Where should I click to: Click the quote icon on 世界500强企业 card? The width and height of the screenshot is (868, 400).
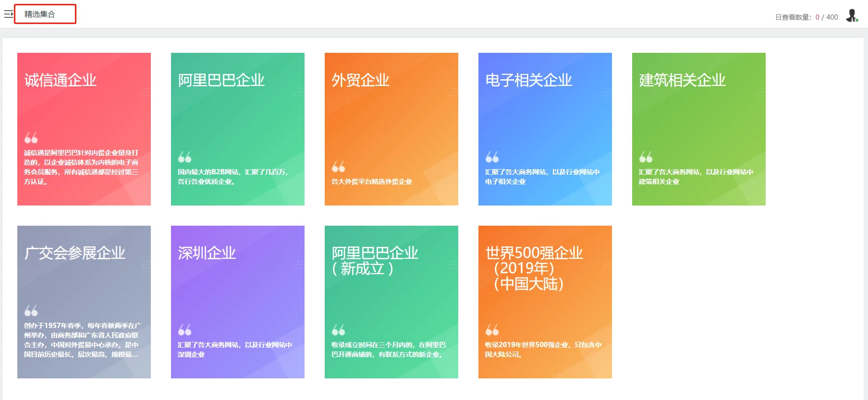click(492, 330)
